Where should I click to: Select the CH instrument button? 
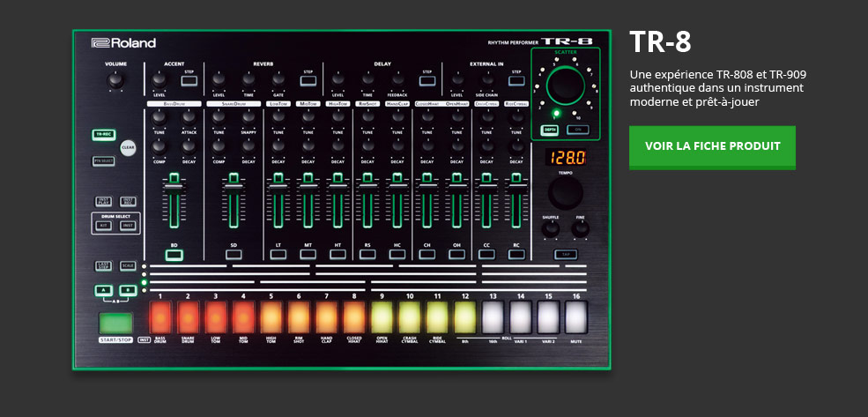click(x=427, y=255)
